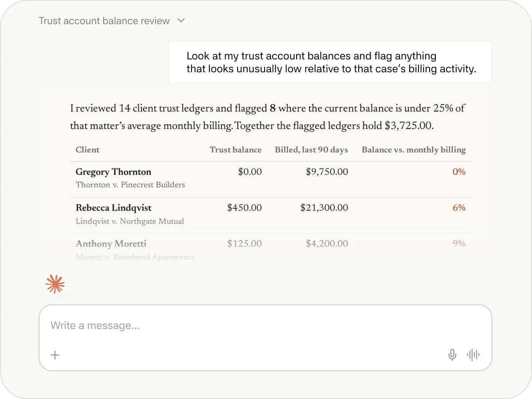Click the Billed, last 90 days header

tap(311, 150)
